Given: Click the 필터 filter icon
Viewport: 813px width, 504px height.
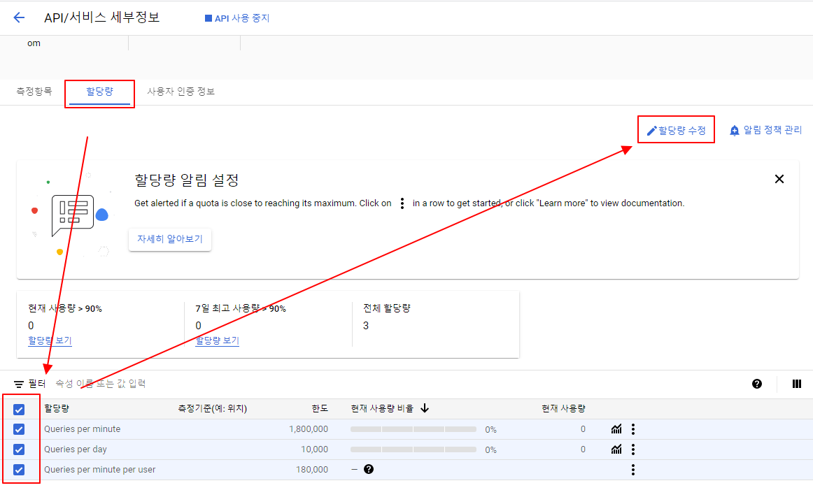Looking at the screenshot, I should tap(19, 384).
